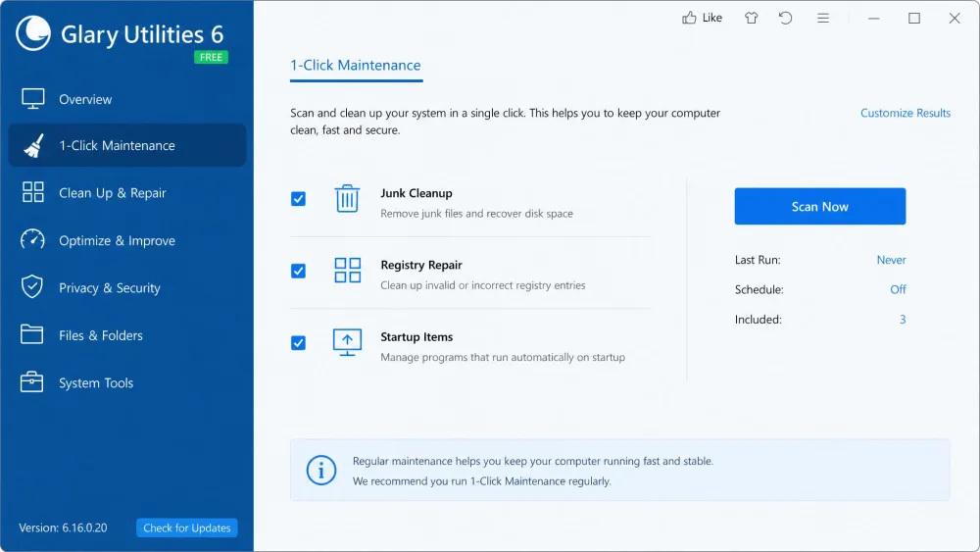Click the thumbs-up Like icon
980x552 pixels.
[x=689, y=18]
